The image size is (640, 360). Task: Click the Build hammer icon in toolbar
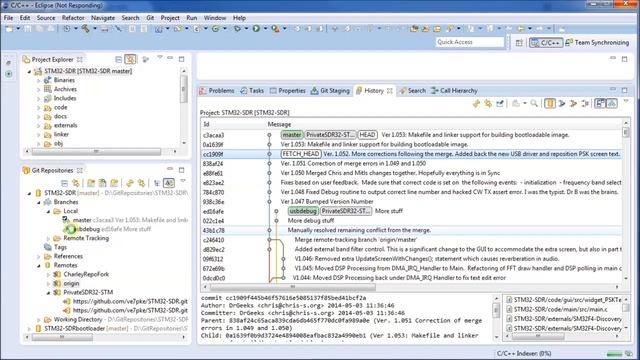86,29
